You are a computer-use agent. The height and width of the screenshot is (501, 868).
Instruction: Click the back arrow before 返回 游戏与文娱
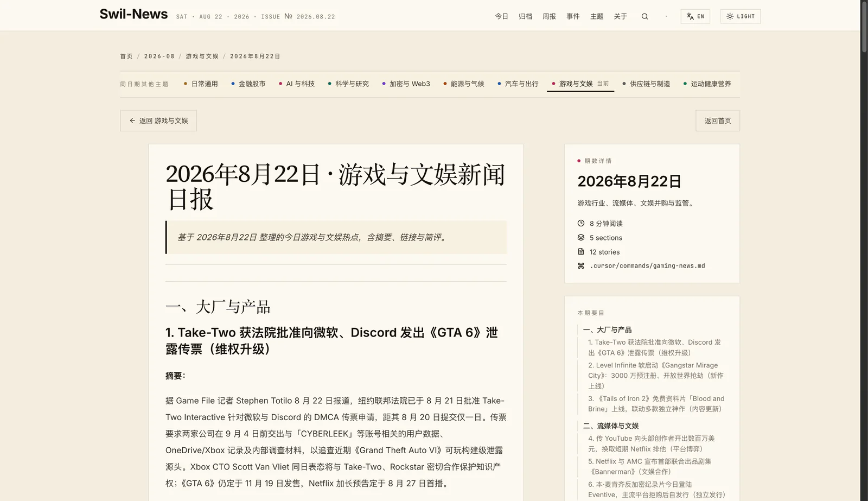click(132, 121)
